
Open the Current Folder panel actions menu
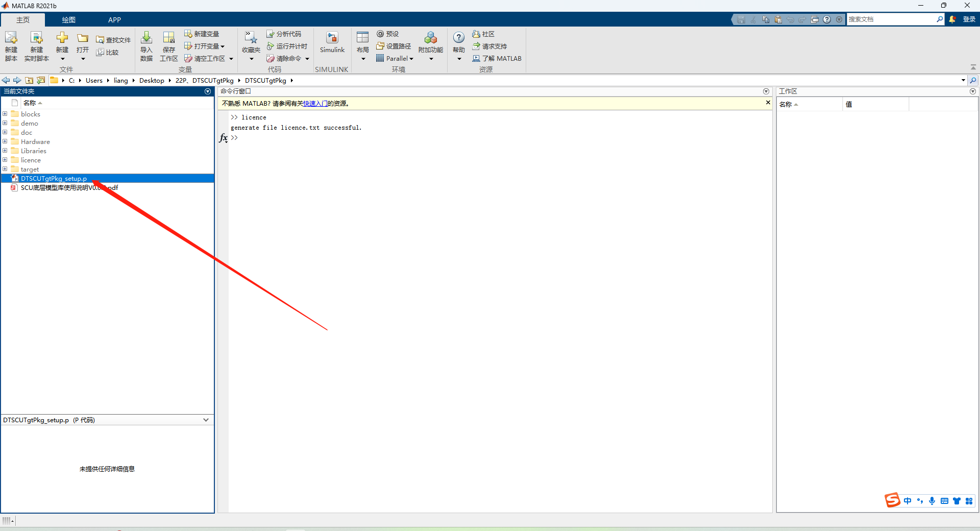point(208,91)
